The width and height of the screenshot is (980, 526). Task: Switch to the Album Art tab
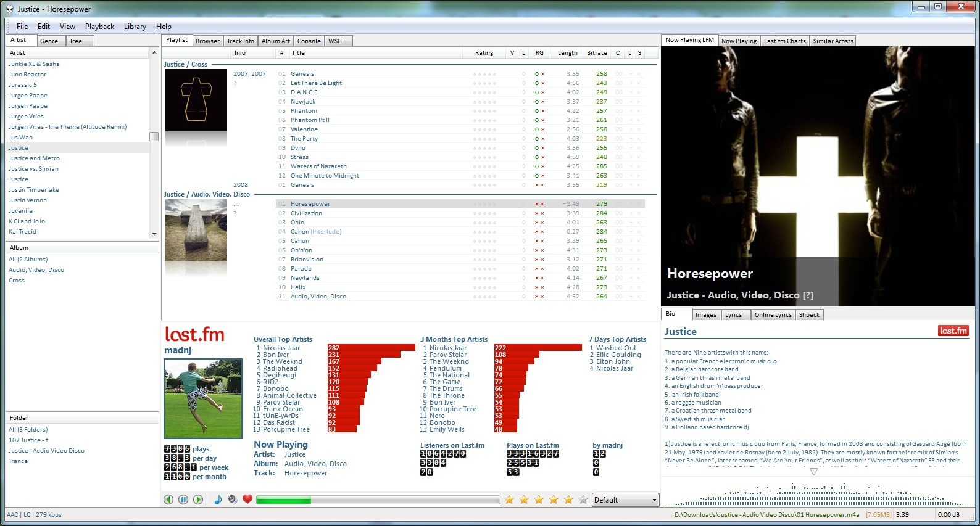pos(275,41)
